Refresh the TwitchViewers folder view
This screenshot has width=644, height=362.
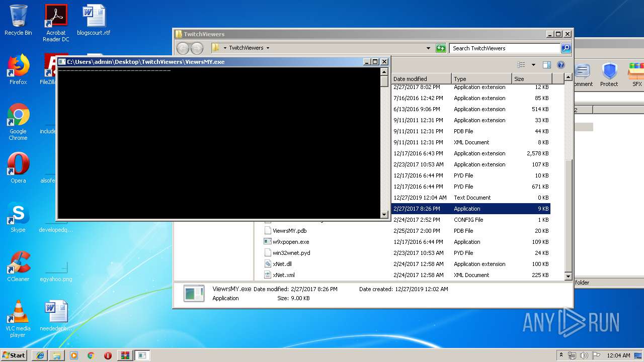click(441, 48)
